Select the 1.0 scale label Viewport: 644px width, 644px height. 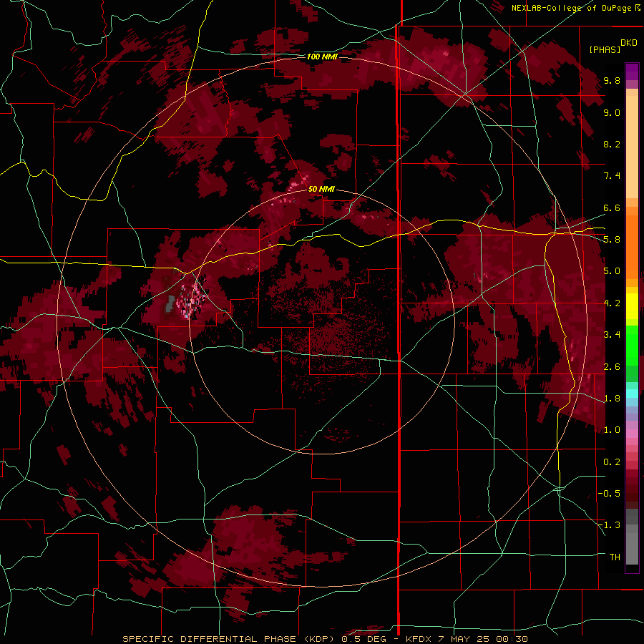(x=612, y=430)
